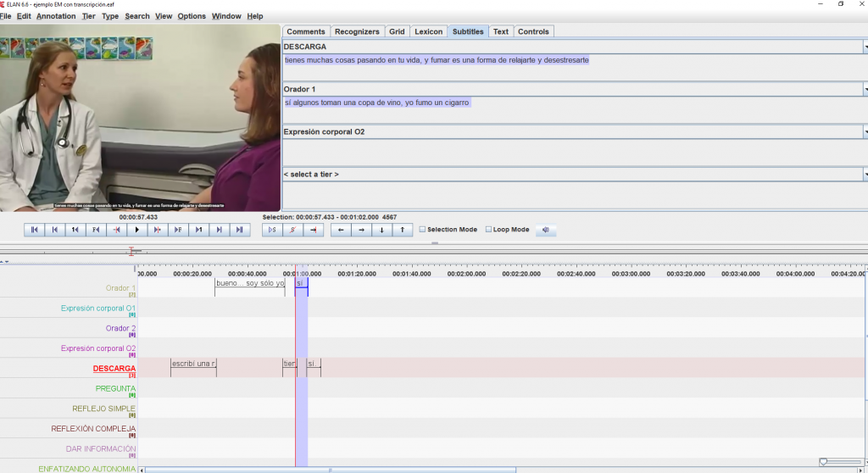Click the 'escribí una r' annotation on the DESCARGA tier

point(193,364)
